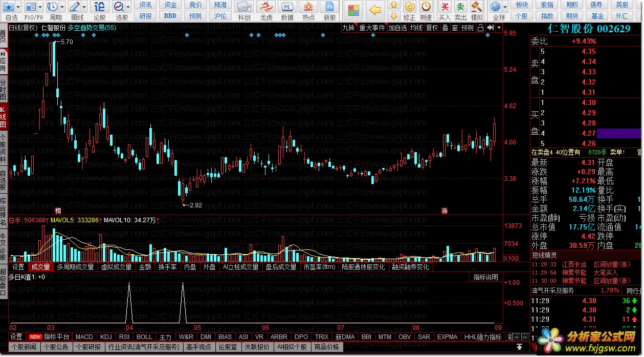Open 指标说明 indicator description
This screenshot has height=357, width=644.
[485, 277]
